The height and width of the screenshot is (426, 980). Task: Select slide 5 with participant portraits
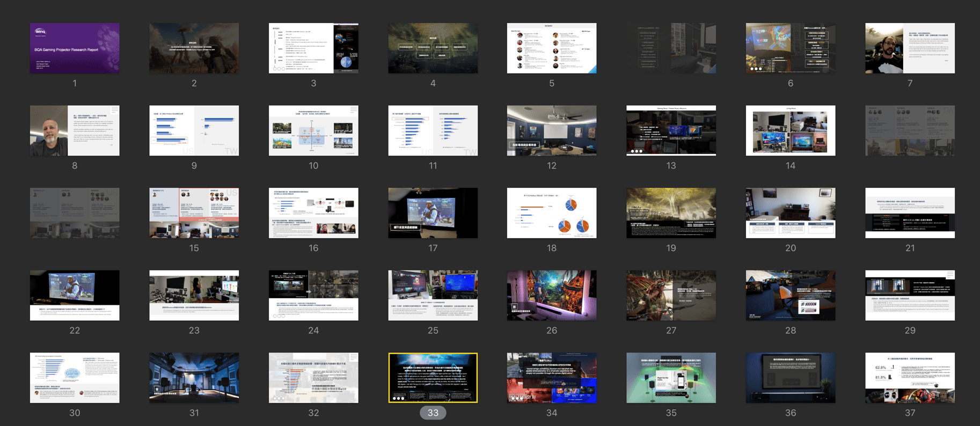[x=552, y=48]
